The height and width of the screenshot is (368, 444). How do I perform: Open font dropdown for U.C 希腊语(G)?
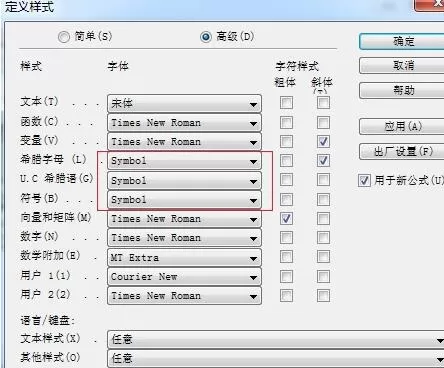pos(184,181)
